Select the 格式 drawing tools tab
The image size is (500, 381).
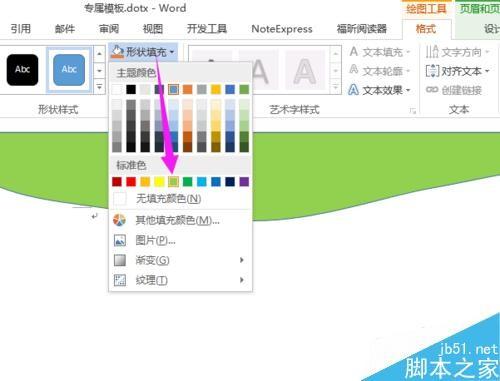(426, 29)
